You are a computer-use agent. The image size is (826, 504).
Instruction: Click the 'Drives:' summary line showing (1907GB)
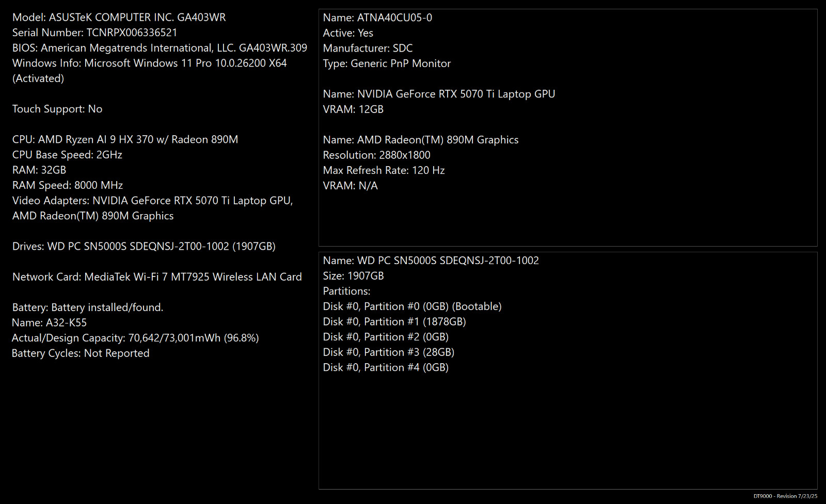coord(144,247)
